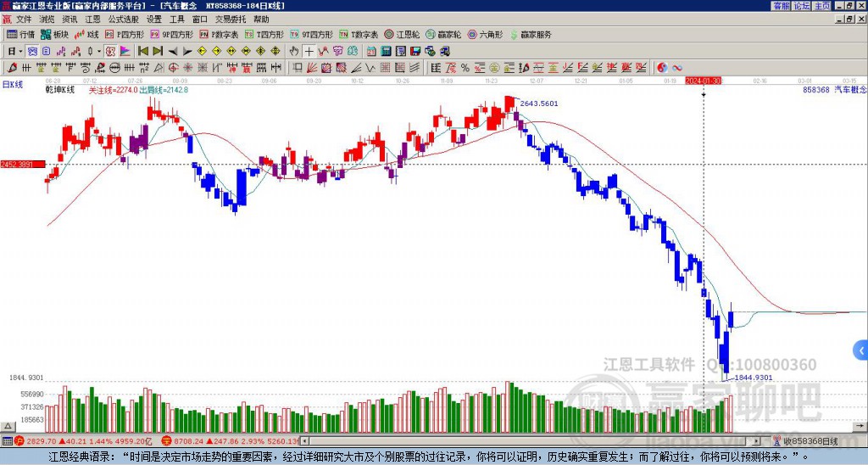Click the 出局线=2142.8 label

click(x=164, y=90)
